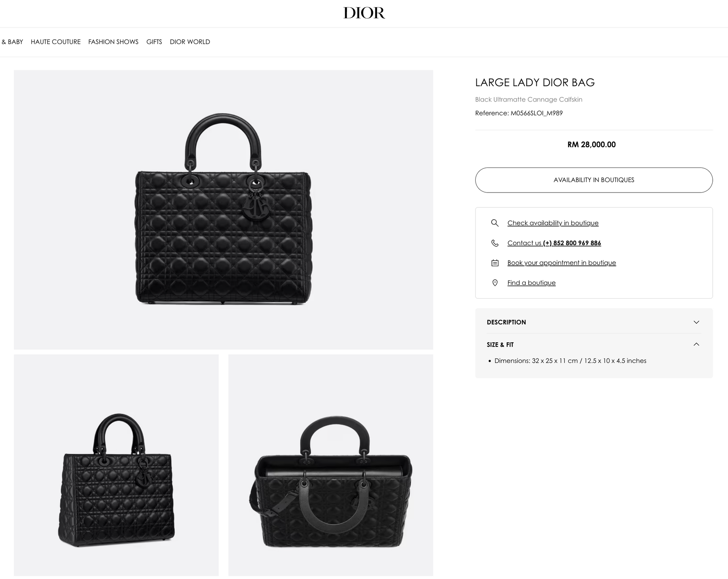Open Book your appointment in boutique link

coord(561,263)
